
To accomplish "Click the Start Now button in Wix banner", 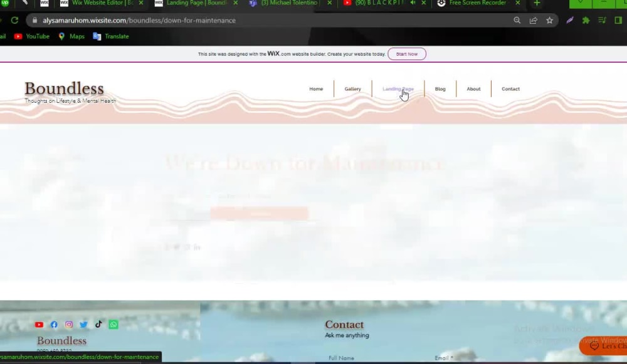I will pos(407,54).
